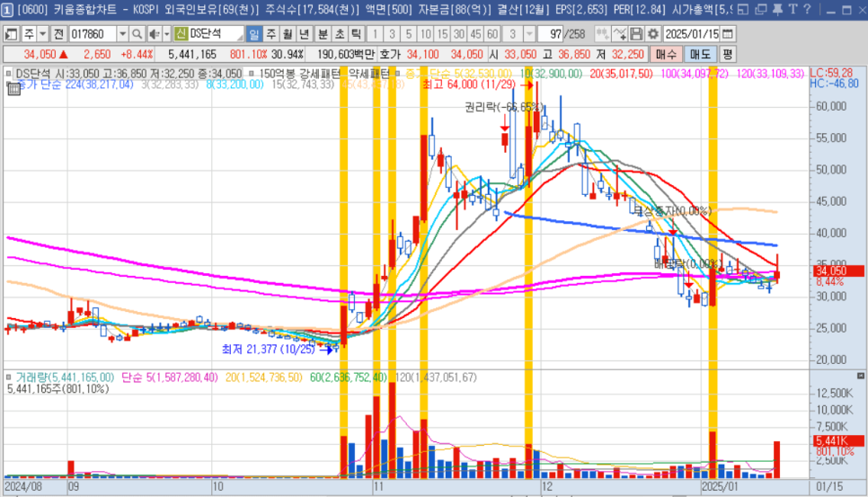Click the 거래량(5,441,165.00) legend label
The height and width of the screenshot is (497, 868).
point(64,377)
